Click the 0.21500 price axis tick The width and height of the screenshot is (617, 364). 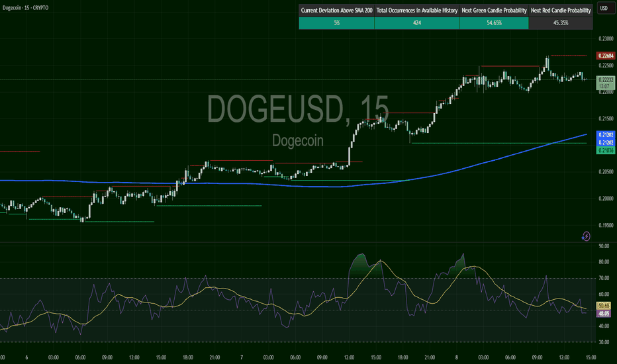coord(606,118)
